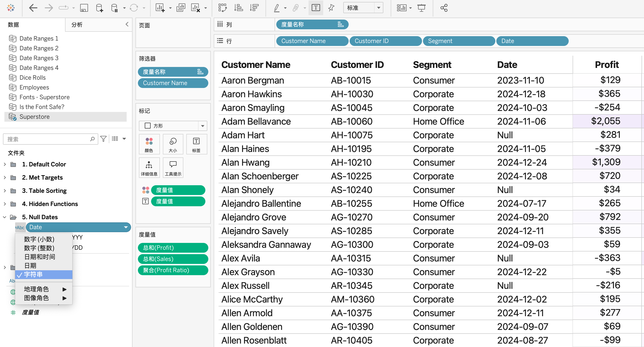The width and height of the screenshot is (644, 347).
Task: Toggle the Show mark labels toolbar button
Action: point(315,8)
